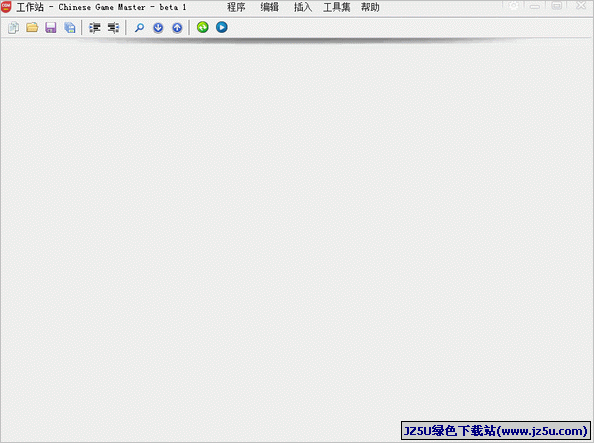Open the 插入 menu

(303, 7)
